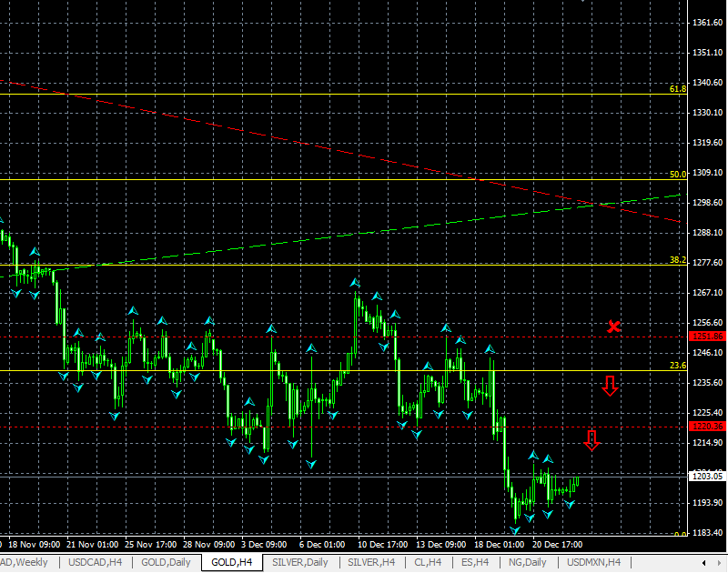This screenshot has height=573, width=728.
Task: Open the GOLD,Daily chart tab
Action: [165, 562]
